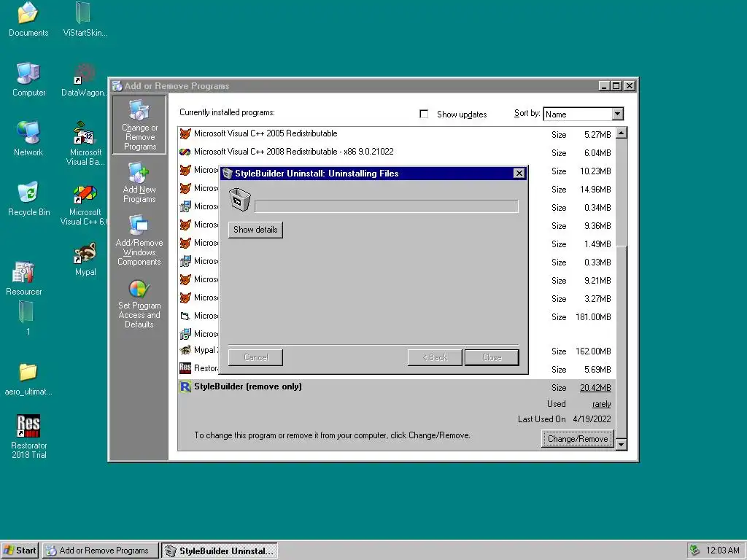Click the Close button in uninstaller
Image resolution: width=747 pixels, height=560 pixels.
pos(492,357)
